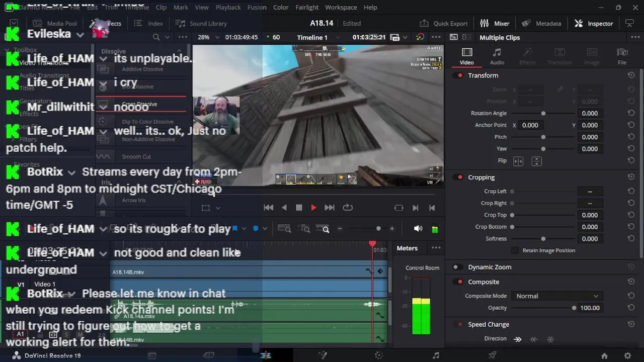Open the Playback menu

[x=228, y=8]
